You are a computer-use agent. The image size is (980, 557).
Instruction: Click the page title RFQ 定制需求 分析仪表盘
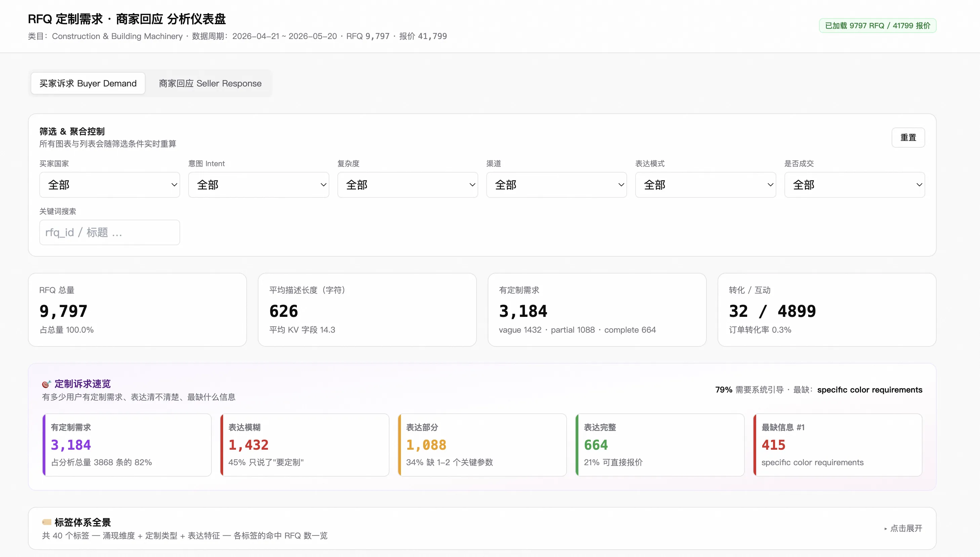tap(127, 19)
